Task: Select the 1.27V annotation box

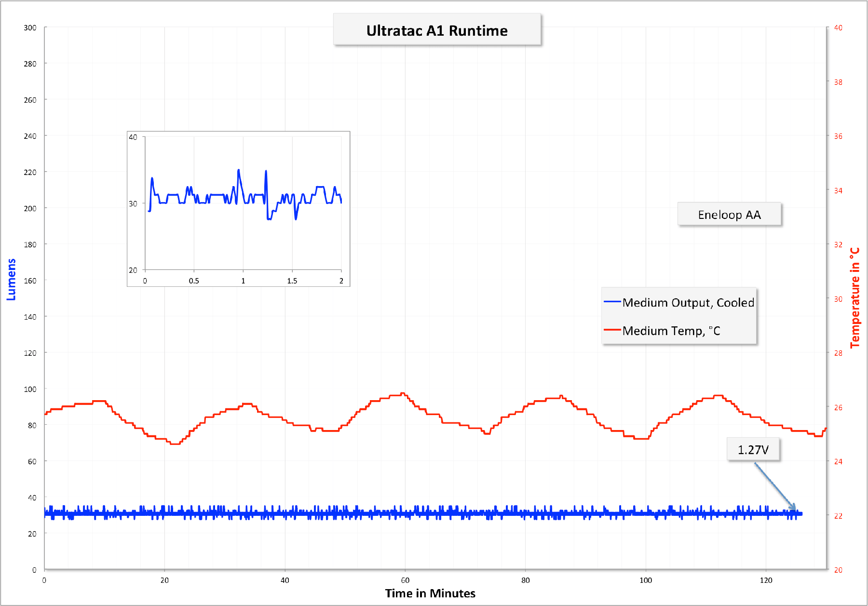Action: coord(753,450)
